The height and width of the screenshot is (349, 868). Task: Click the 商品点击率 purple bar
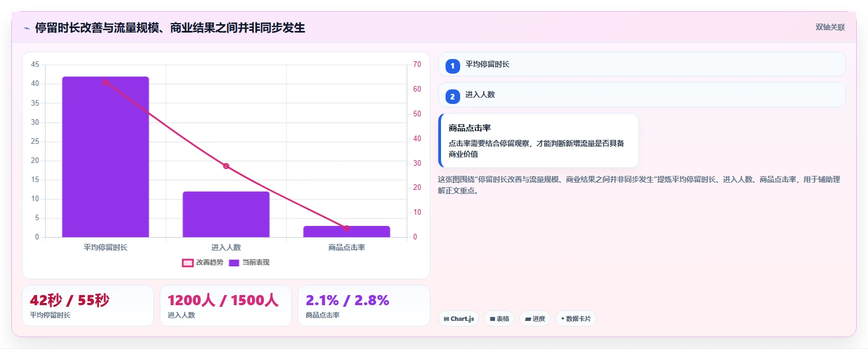tap(347, 232)
